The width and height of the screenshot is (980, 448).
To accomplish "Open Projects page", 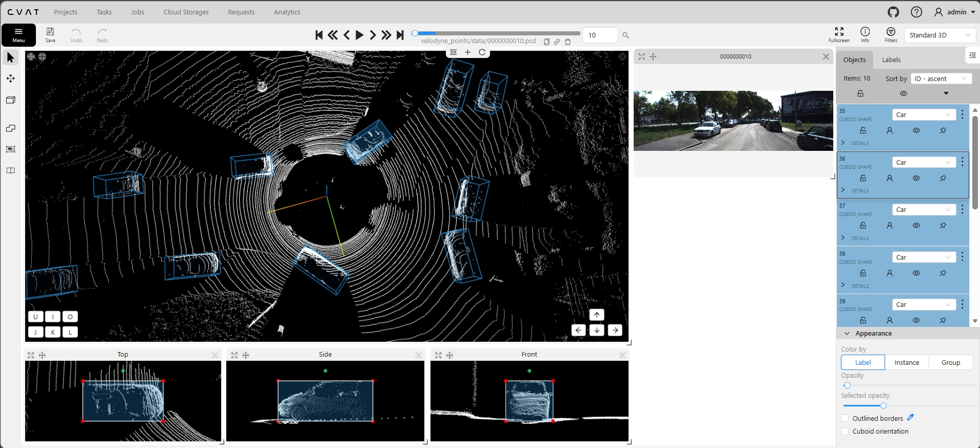I will [66, 12].
